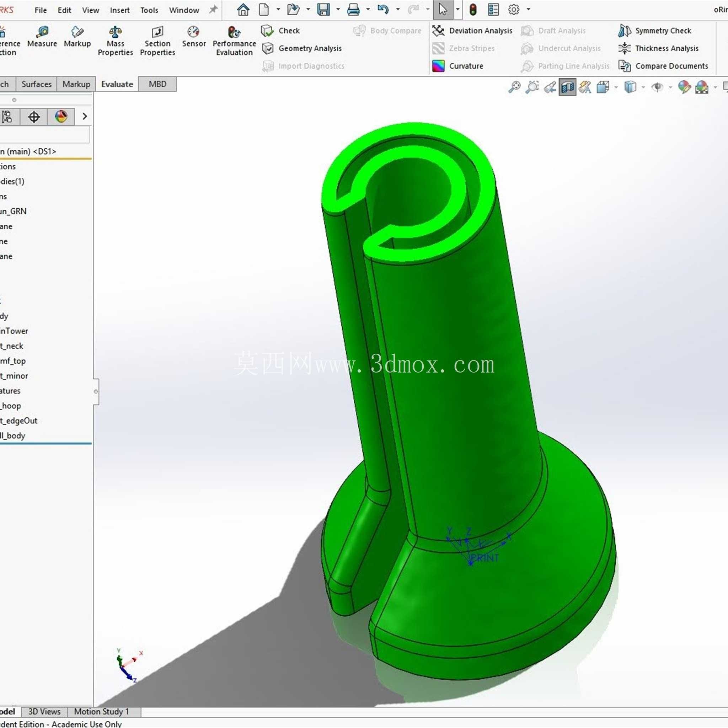Toggle Curvature display
This screenshot has height=728, width=728.
pos(458,66)
